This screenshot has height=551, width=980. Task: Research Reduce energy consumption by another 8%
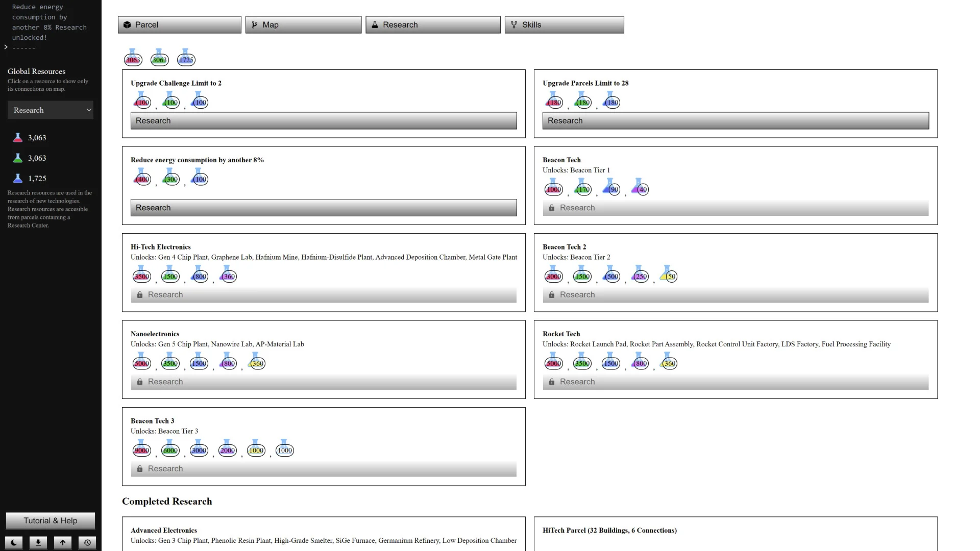point(324,208)
